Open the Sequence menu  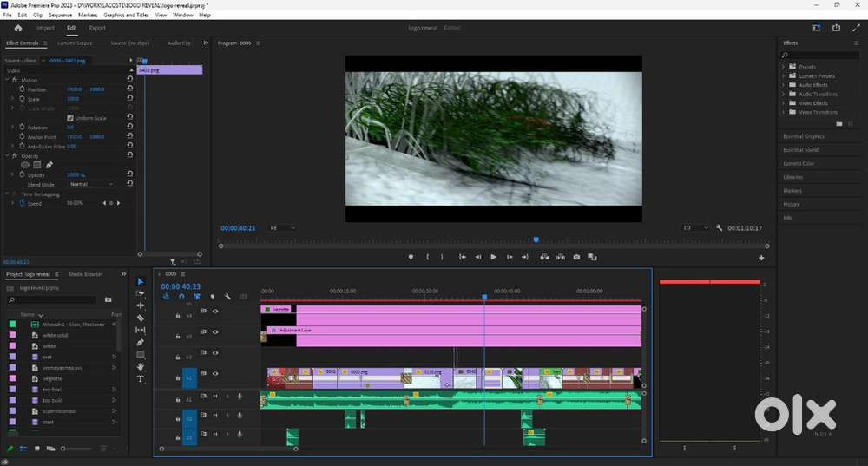(x=60, y=15)
